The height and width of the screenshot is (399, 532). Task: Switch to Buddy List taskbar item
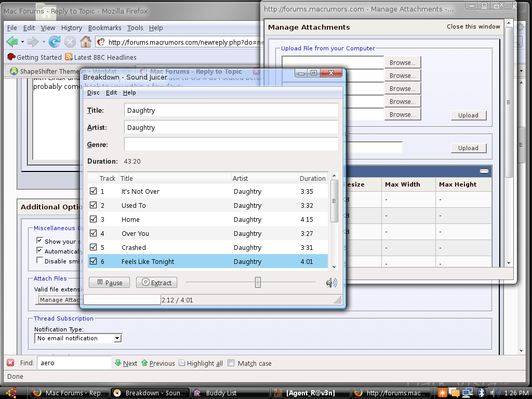click(230, 393)
